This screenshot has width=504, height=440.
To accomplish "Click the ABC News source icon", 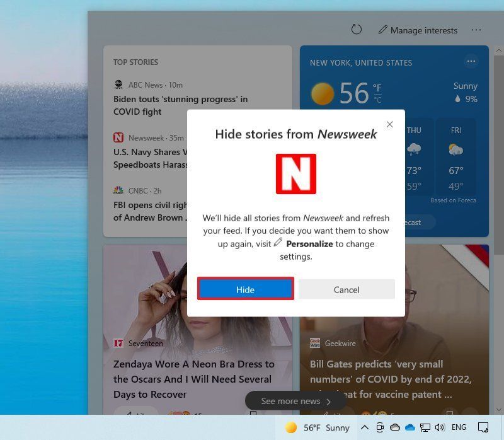I will click(118, 84).
